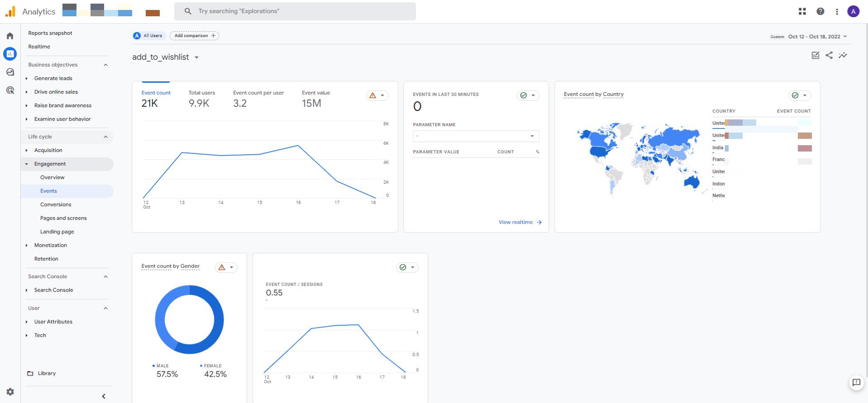The image size is (868, 403).
Task: Click the warning icon on Event count card
Action: coord(373,95)
